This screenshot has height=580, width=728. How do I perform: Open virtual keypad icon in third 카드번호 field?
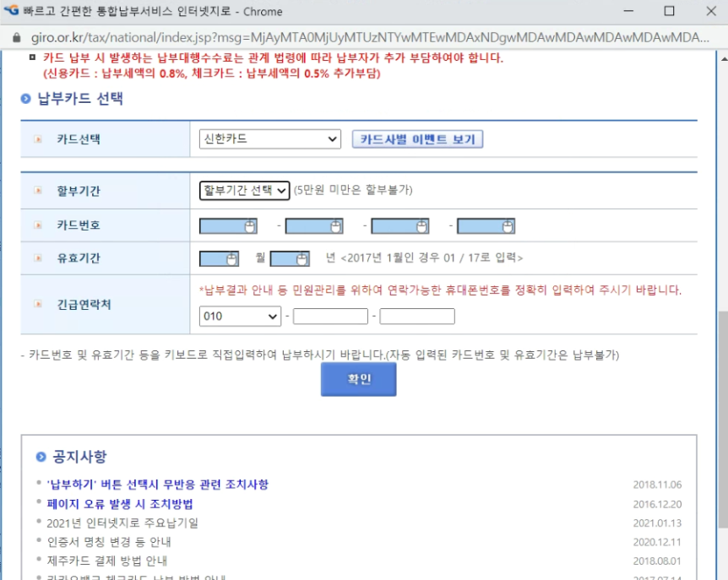click(421, 226)
